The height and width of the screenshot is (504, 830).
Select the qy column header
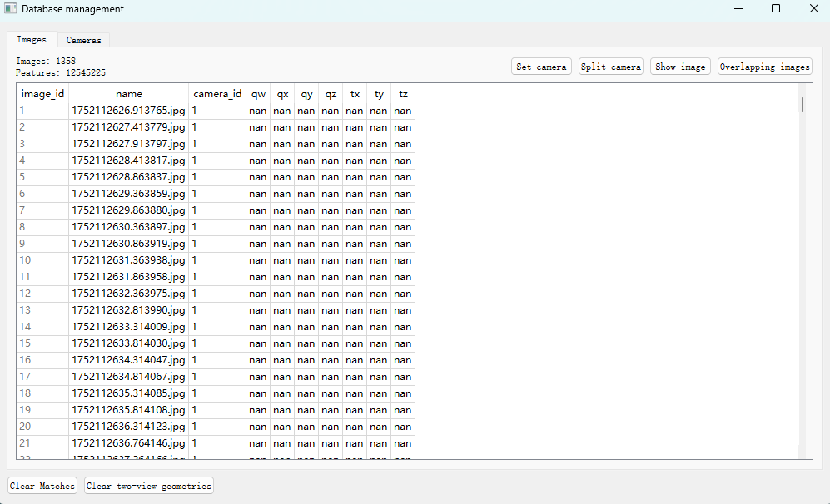click(x=306, y=94)
